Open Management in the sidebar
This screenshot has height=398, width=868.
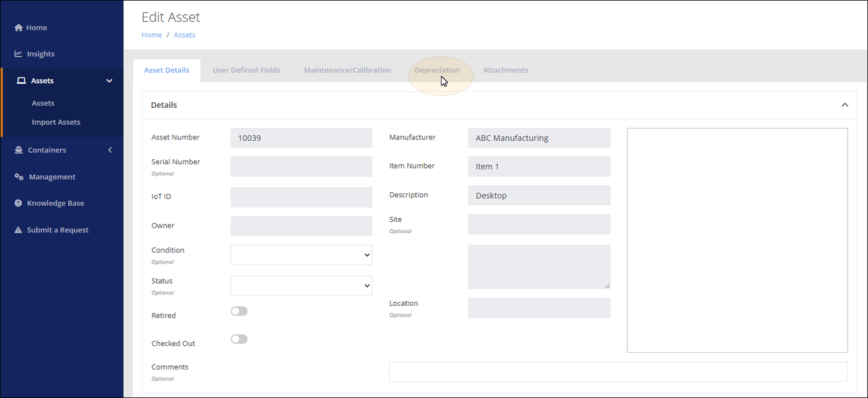(x=52, y=177)
